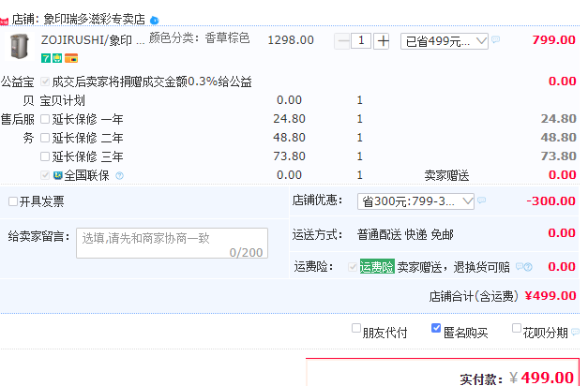Open the ZOJIRUSHI product thumbnail
The width and height of the screenshot is (588, 386).
[x=19, y=47]
